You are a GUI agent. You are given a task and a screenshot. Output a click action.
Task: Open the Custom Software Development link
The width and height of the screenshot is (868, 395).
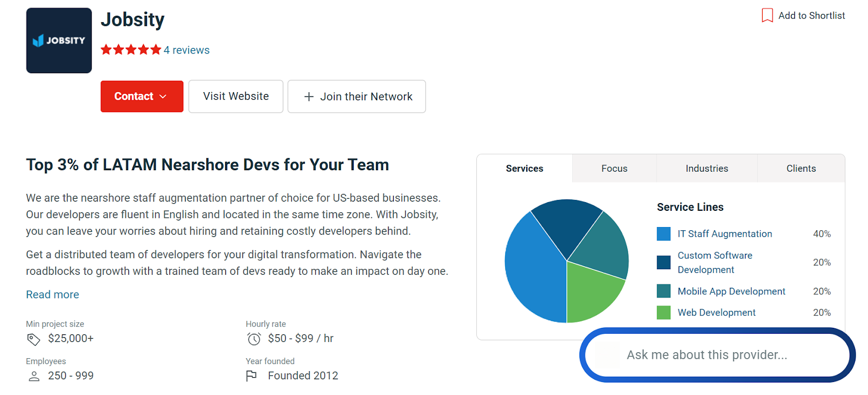click(x=715, y=262)
